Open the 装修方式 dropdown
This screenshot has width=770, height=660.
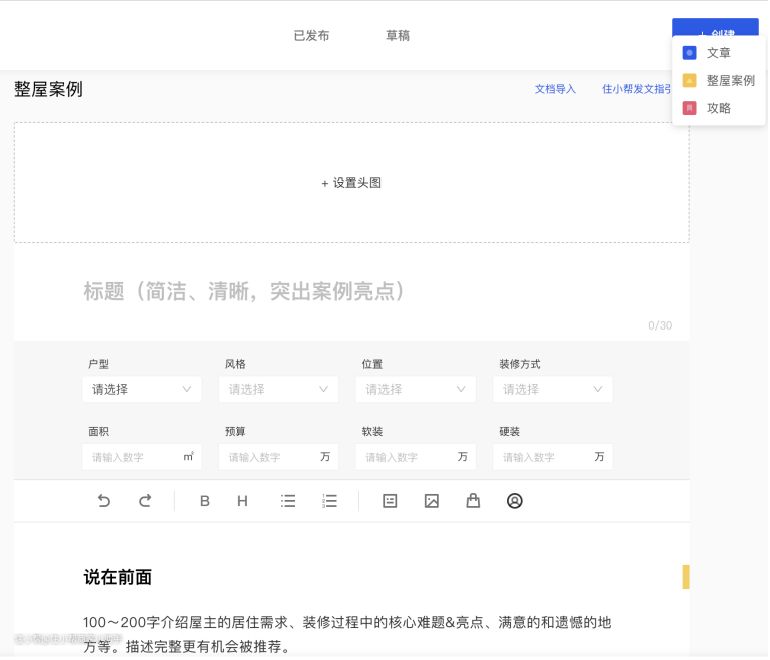pos(552,390)
